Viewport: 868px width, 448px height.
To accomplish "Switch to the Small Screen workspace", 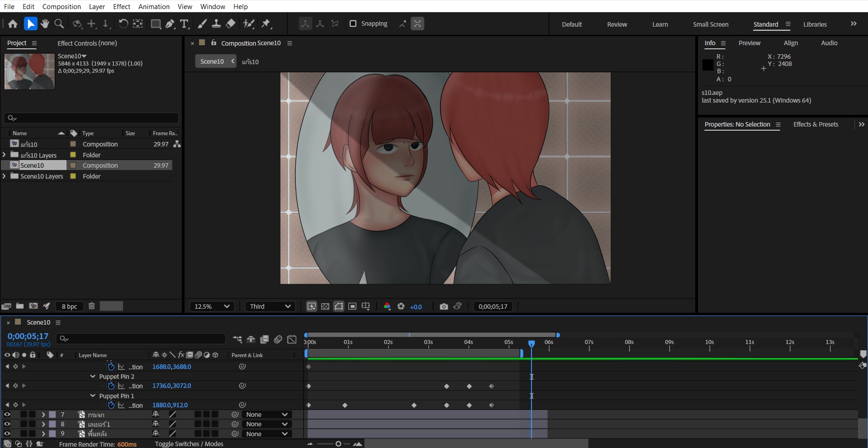I will [710, 24].
